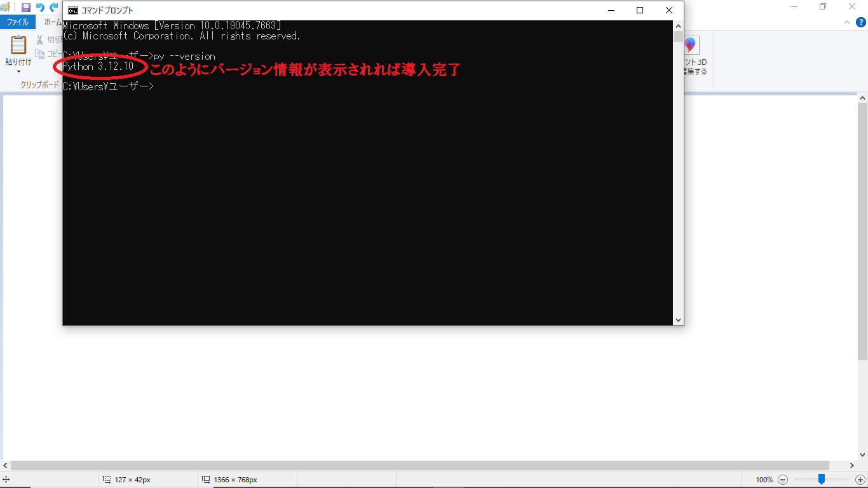Click Paint vertical scrollbar down arrow

click(x=863, y=455)
